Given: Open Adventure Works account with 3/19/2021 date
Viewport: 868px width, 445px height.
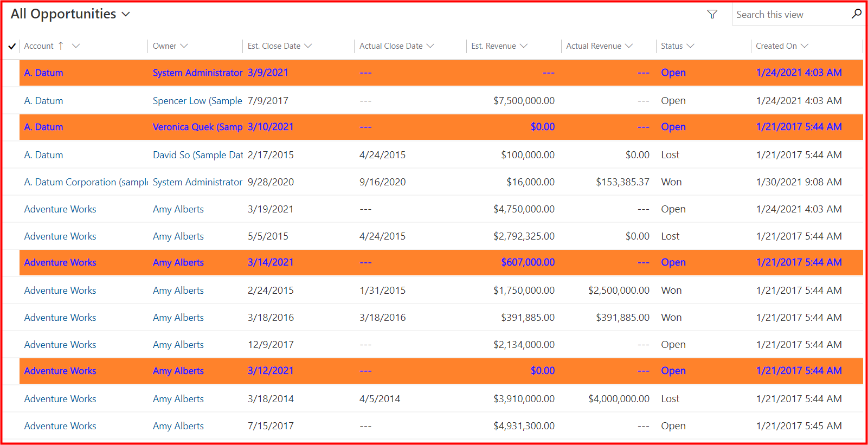Looking at the screenshot, I should [x=60, y=209].
